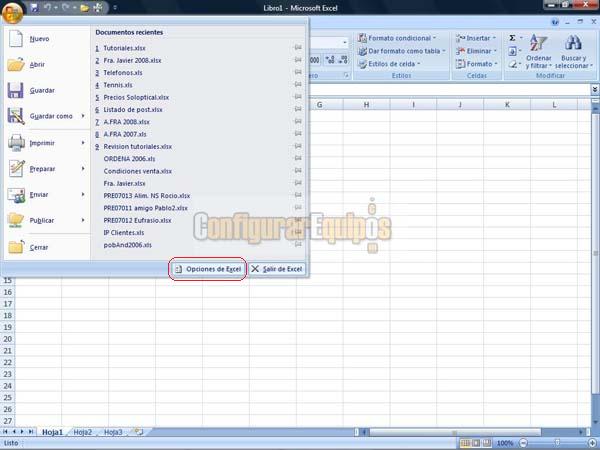
Task: Click Opciones de Excel button
Action: pos(208,269)
